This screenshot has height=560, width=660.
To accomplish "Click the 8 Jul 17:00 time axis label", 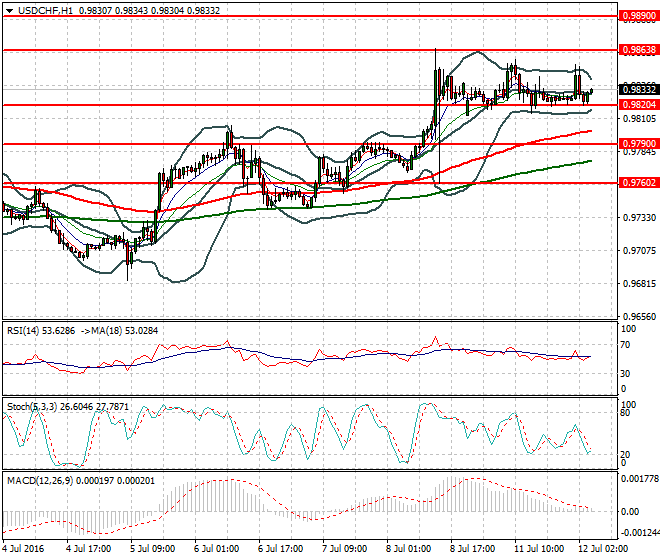I will [472, 549].
